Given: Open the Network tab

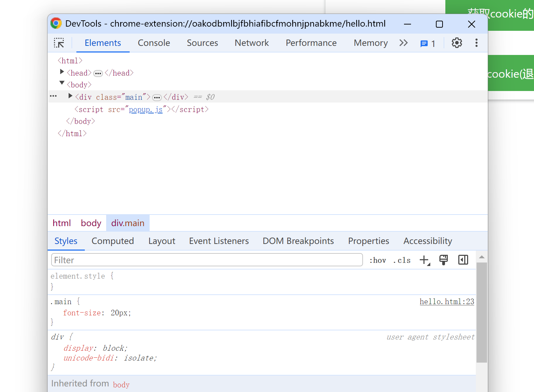Looking at the screenshot, I should (252, 43).
